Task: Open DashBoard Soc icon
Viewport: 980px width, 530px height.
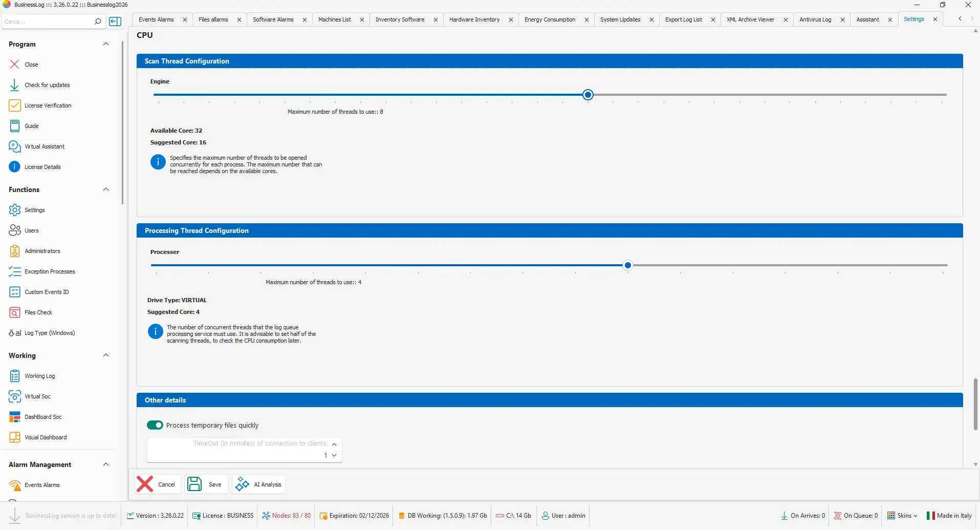Action: pyautogui.click(x=14, y=417)
